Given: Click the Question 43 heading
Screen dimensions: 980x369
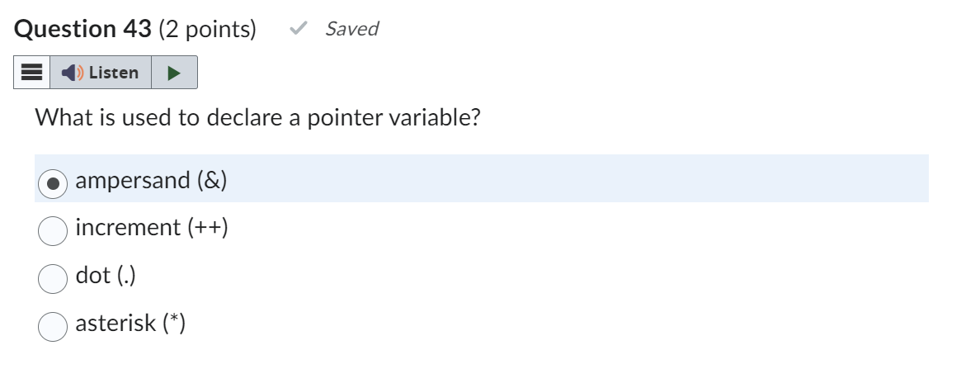Looking at the screenshot, I should [82, 29].
